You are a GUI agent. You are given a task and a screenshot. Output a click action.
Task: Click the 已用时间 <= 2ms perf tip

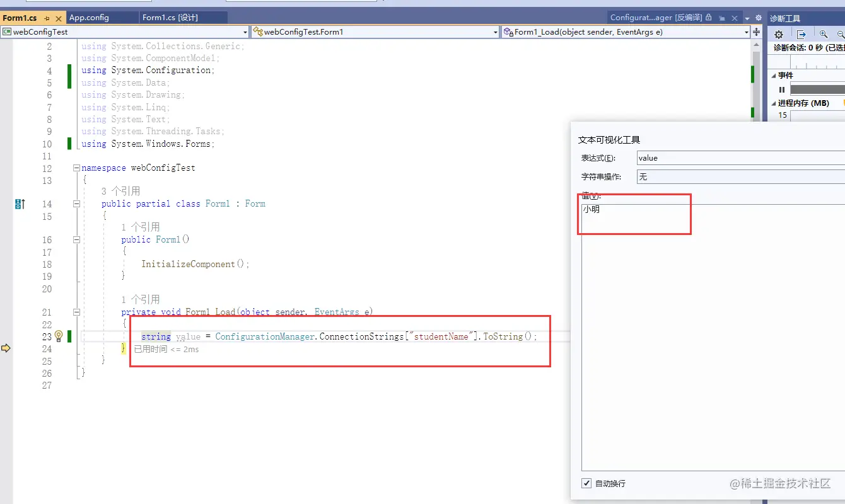[x=166, y=349]
